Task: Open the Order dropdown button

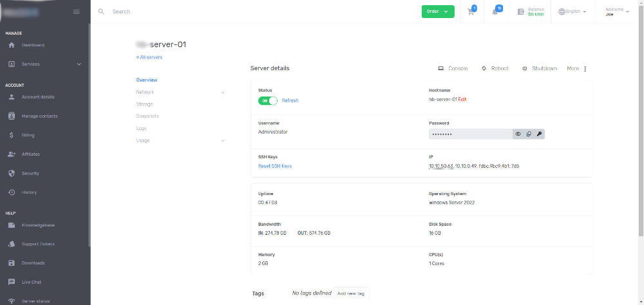Action: click(438, 12)
